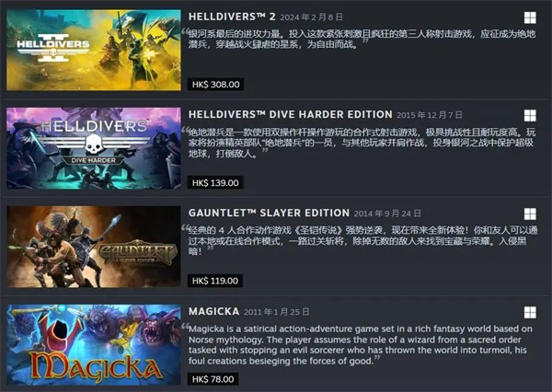Open Gauntlet Slayer Edition capsule artwork

(x=94, y=247)
